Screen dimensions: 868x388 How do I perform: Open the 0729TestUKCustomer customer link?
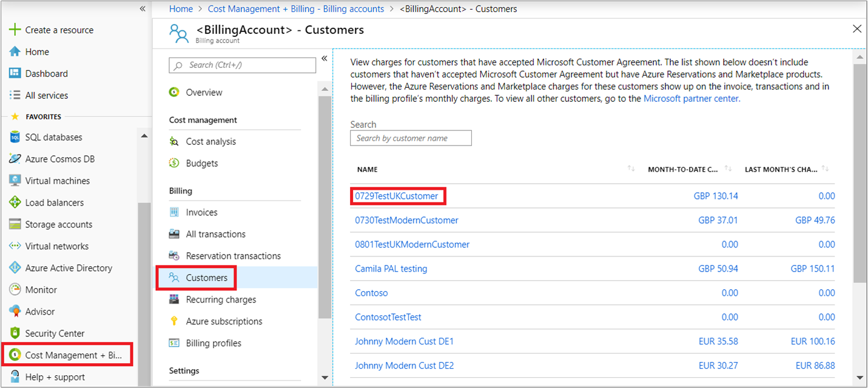396,196
